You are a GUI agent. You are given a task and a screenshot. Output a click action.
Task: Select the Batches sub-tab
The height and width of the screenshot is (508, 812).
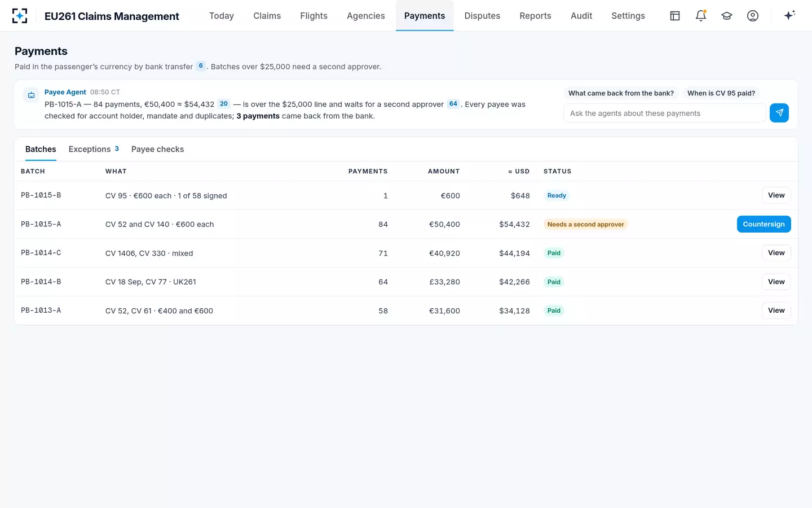(41, 149)
